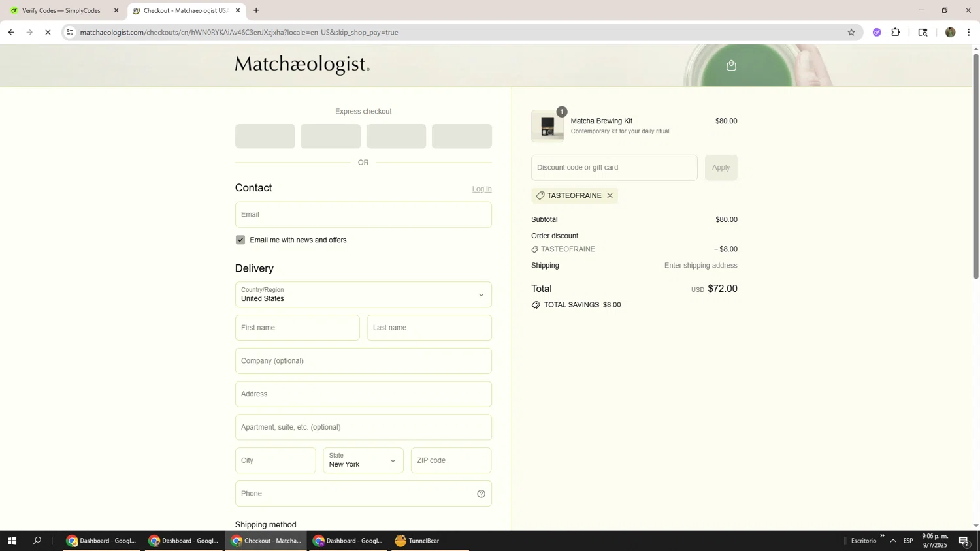Open a new browser tab
This screenshot has height=551, width=980.
pos(256,10)
